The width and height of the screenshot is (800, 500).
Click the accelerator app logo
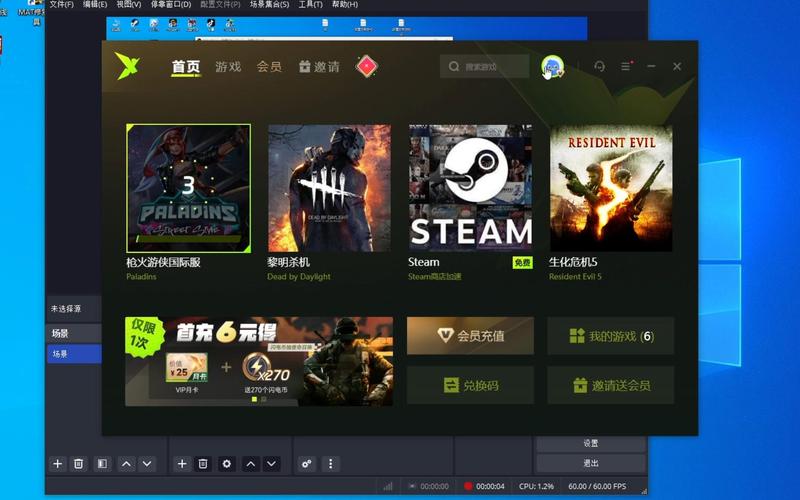[127, 66]
